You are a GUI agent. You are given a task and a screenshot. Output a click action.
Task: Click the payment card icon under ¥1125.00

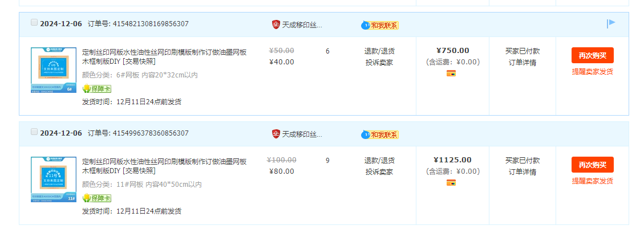(x=451, y=183)
